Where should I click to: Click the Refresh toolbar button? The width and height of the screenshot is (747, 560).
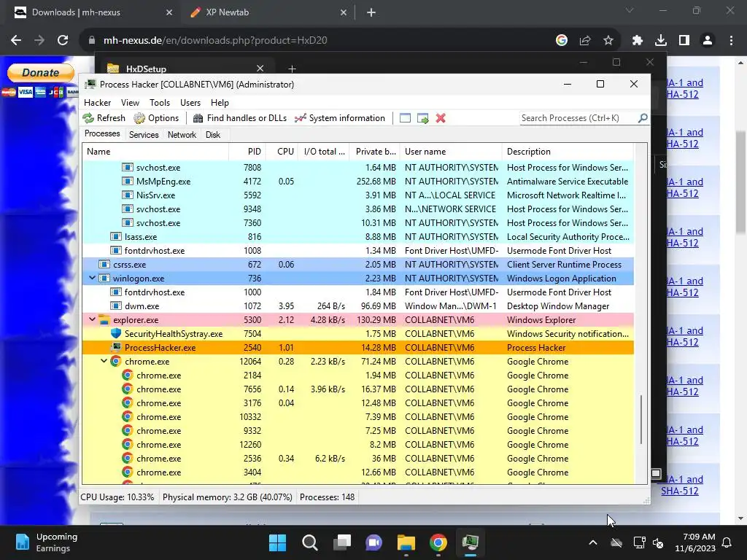(x=104, y=118)
